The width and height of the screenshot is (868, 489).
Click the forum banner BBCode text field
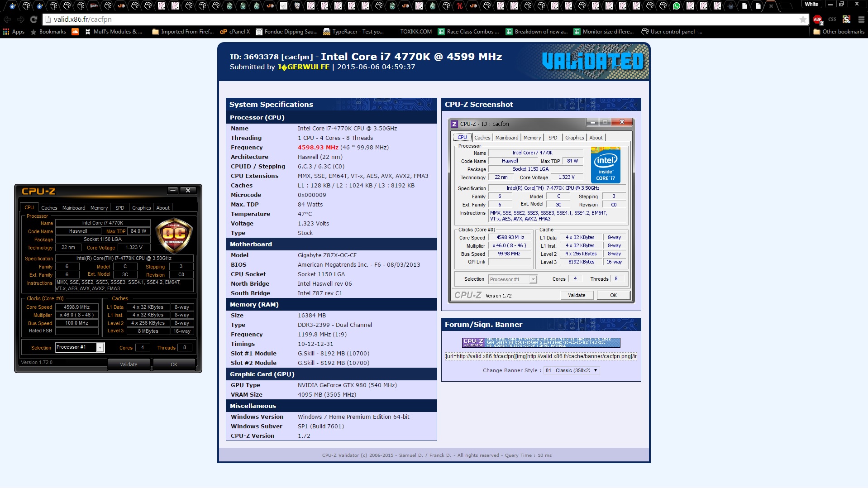(x=541, y=356)
